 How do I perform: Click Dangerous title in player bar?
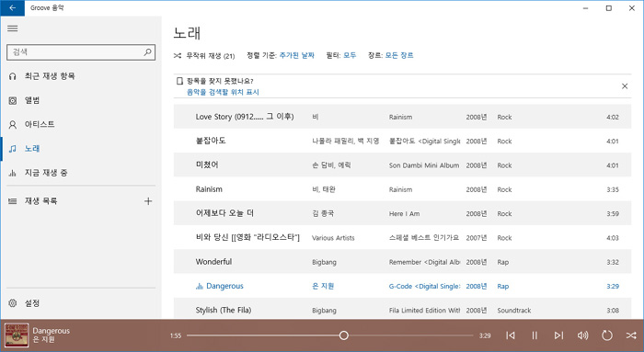(51, 331)
